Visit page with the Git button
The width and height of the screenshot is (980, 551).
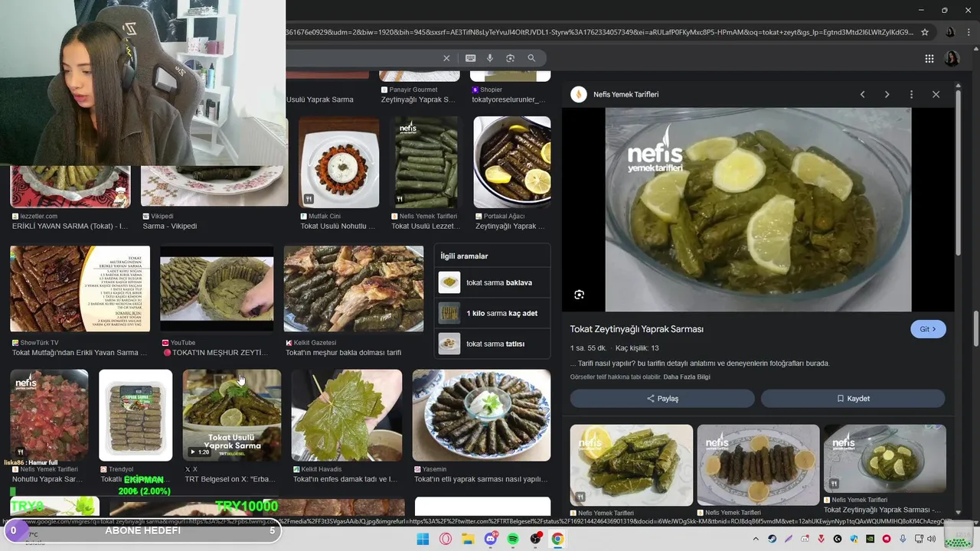[x=928, y=329]
